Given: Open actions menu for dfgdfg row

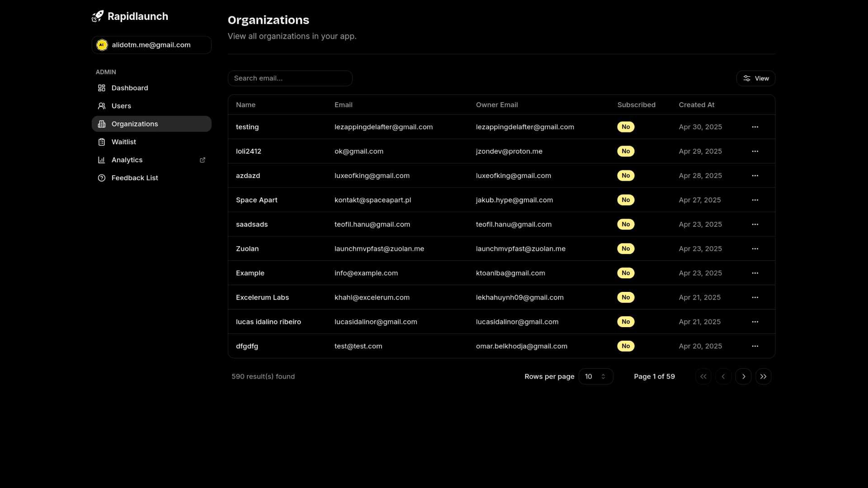Looking at the screenshot, I should pyautogui.click(x=755, y=346).
